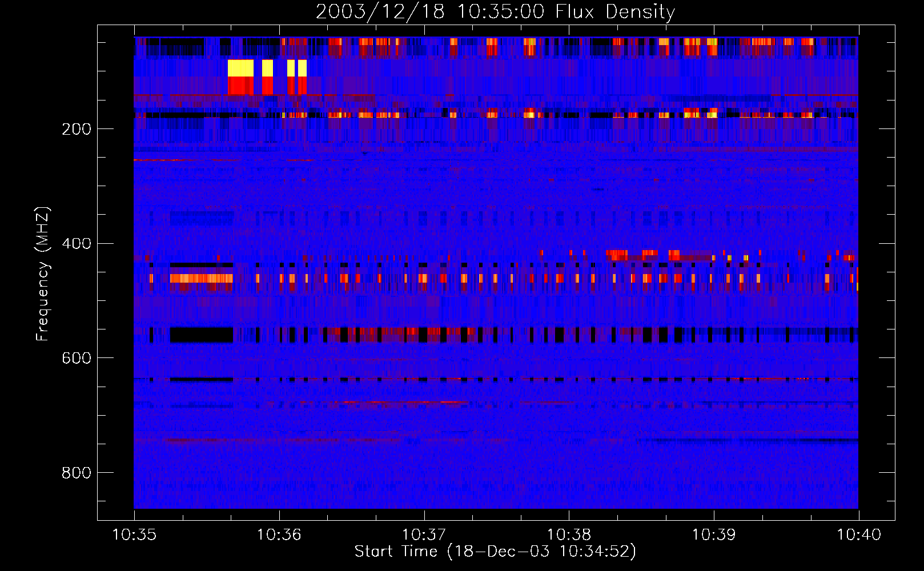Click the black block near 560 MHz at 10:35:20
Image resolution: width=924 pixels, height=571 pixels.
point(201,335)
